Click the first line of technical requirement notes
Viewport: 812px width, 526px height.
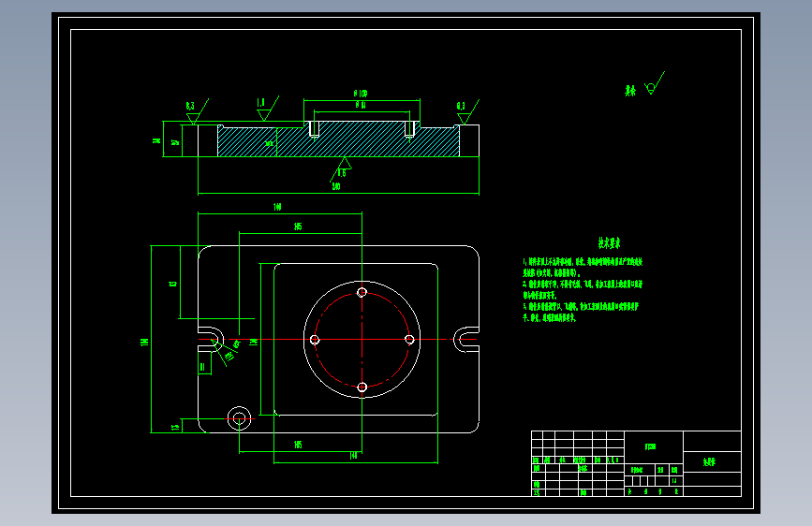[583, 262]
